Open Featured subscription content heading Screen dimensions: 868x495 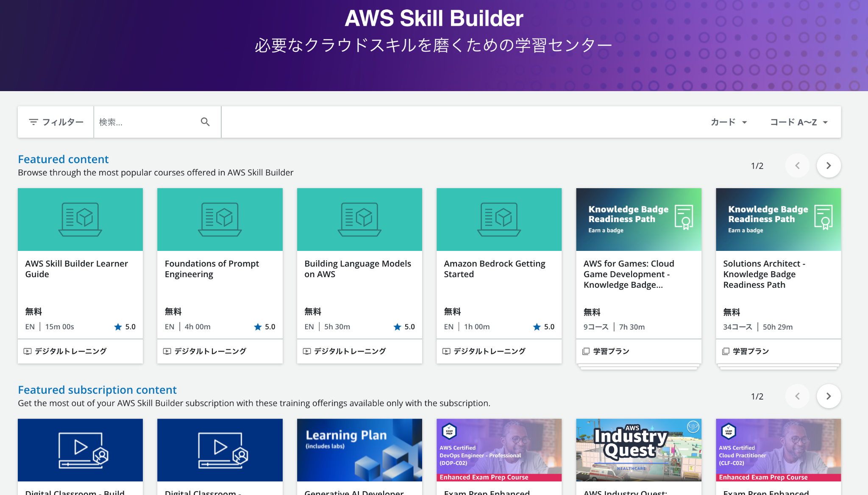(x=97, y=390)
